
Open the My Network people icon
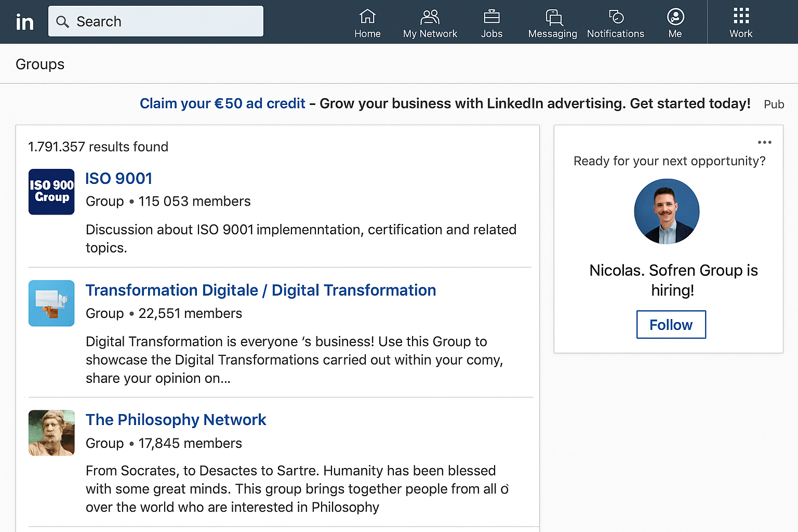point(430,17)
